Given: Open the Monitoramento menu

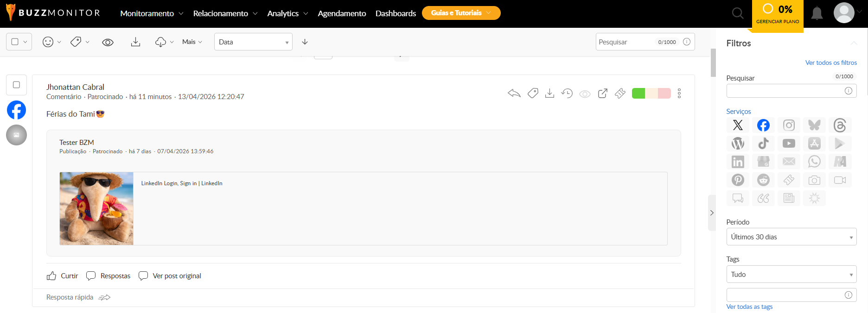Looking at the screenshot, I should click(151, 13).
